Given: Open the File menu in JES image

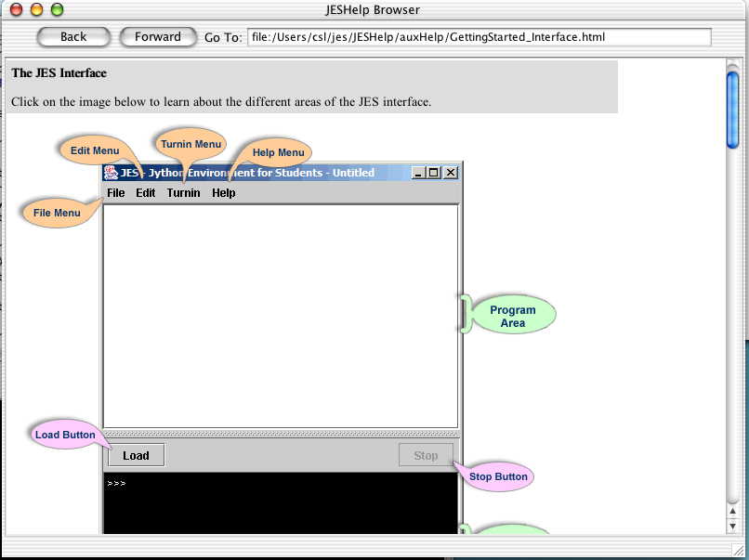Looking at the screenshot, I should (x=115, y=193).
